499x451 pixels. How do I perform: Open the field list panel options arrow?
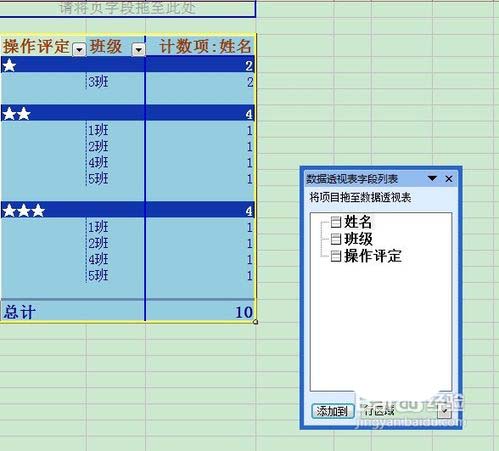point(432,179)
